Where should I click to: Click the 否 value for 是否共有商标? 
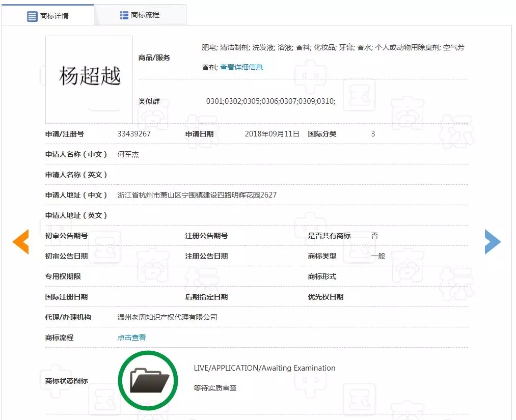(375, 236)
